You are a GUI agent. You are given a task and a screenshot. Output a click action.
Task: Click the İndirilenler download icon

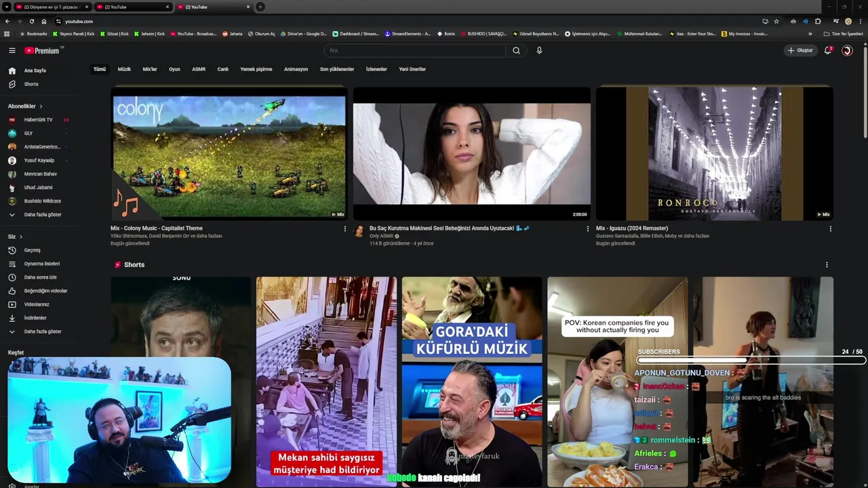tap(12, 318)
